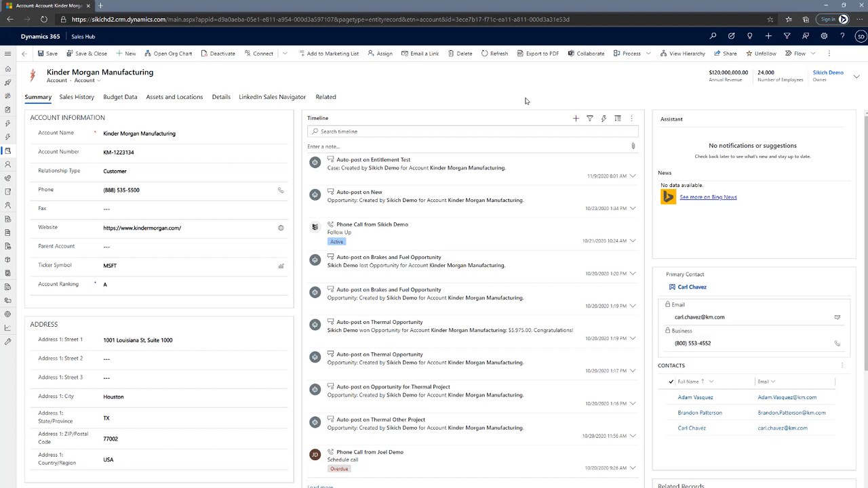Click See more on Bing News link

coord(708,197)
